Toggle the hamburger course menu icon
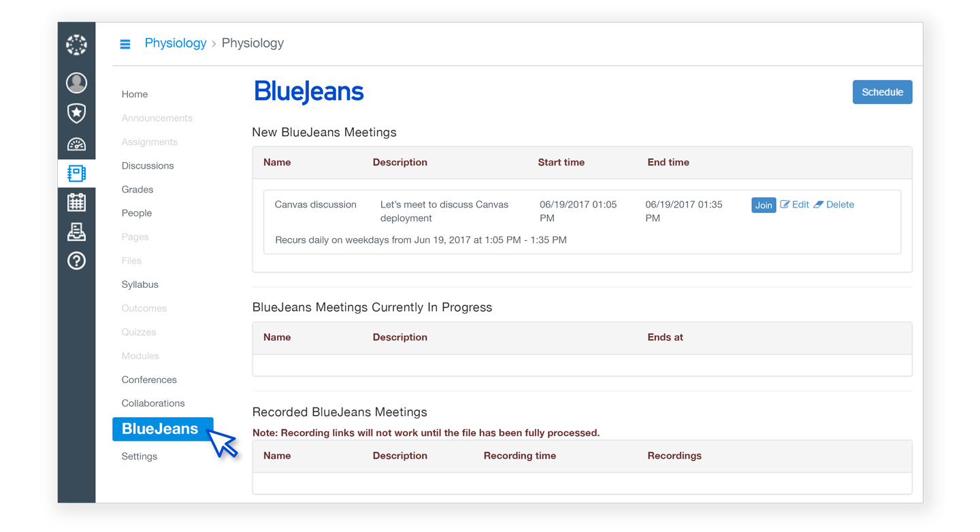980x532 pixels. coord(125,44)
